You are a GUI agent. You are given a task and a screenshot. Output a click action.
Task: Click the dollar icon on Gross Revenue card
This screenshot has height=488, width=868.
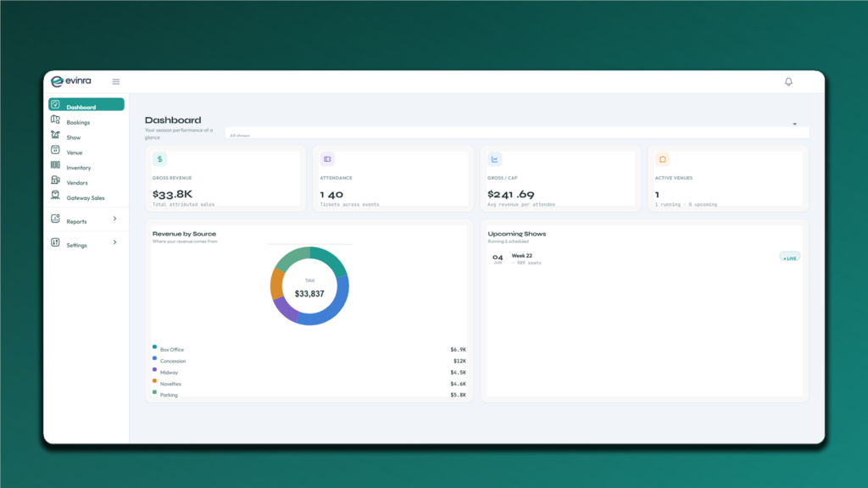(x=160, y=159)
